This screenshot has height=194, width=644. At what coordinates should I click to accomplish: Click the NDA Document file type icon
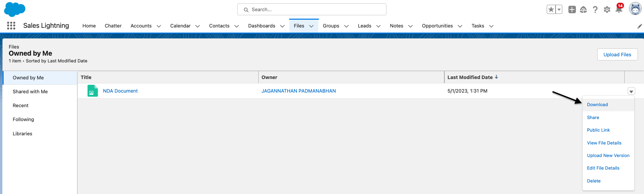[x=93, y=91]
